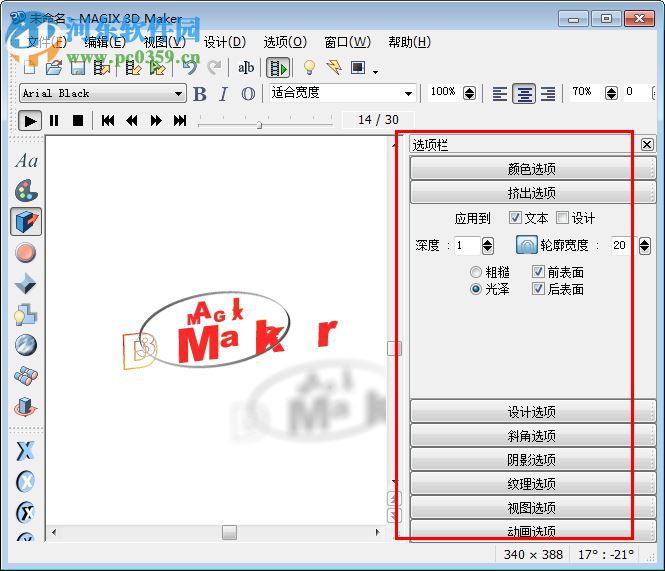Select the stacked cylinders tool in the sidebar

click(x=25, y=376)
